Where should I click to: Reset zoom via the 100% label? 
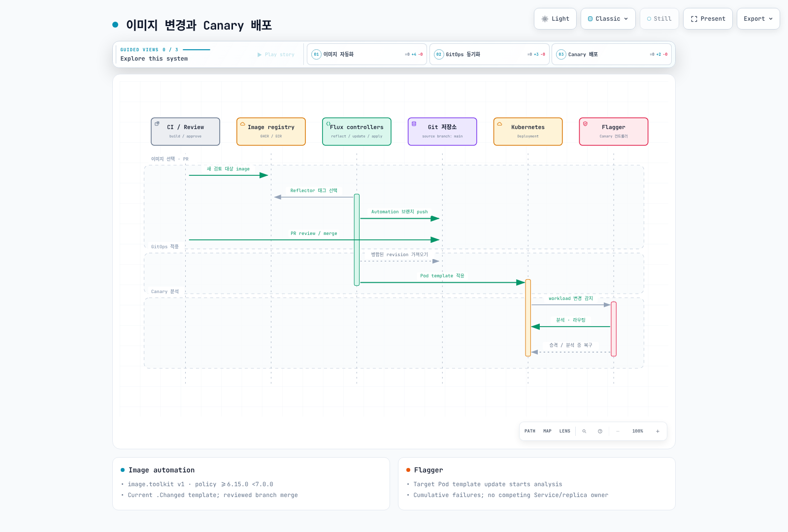638,431
